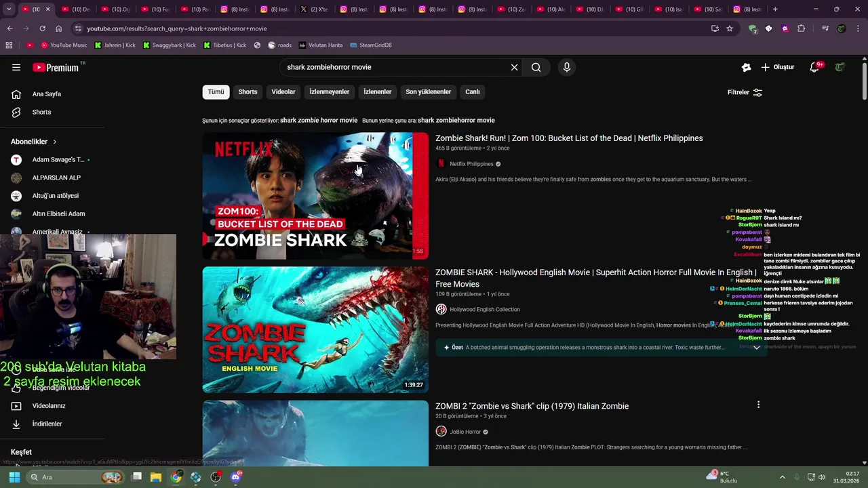This screenshot has width=868, height=488.
Task: Open Shorts from the sidebar
Action: pos(41,112)
